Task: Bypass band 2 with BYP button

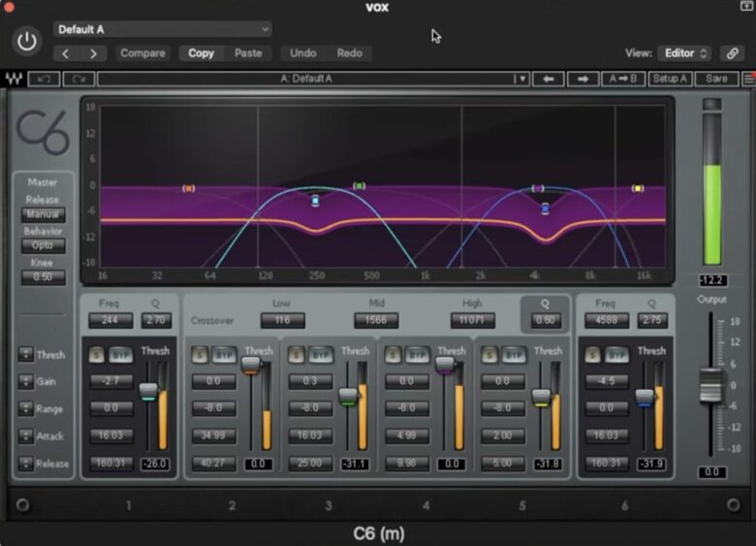Action: (x=224, y=355)
